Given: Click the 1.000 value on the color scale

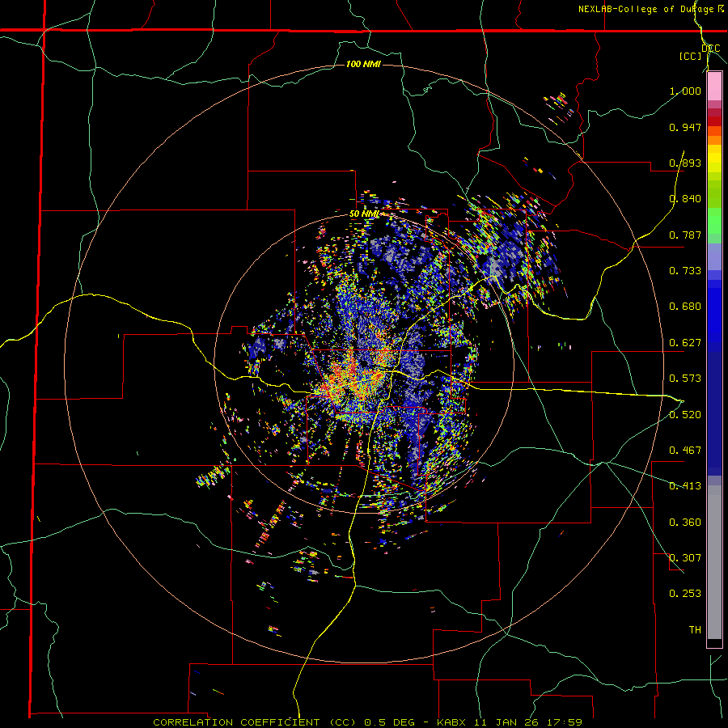Looking at the screenshot, I should point(685,91).
